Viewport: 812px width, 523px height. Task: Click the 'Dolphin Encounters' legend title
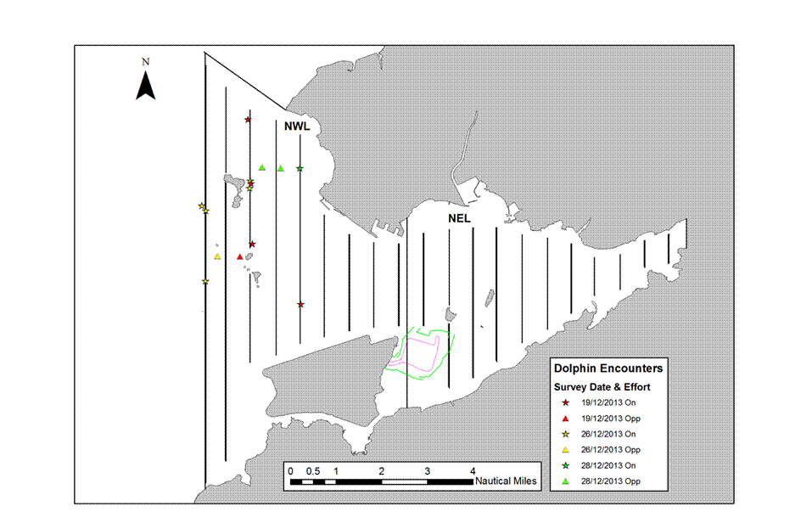608,368
